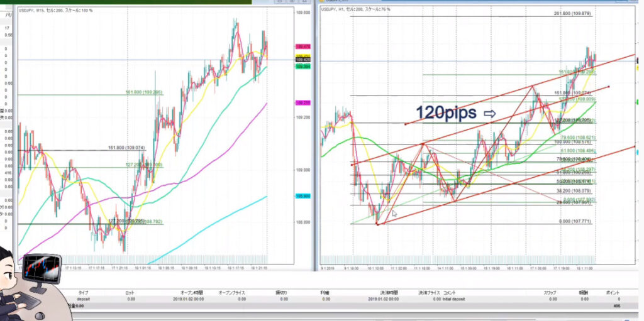Click the magenta 109.255 price tag
Screen dimensions: 644x321
click(x=303, y=102)
